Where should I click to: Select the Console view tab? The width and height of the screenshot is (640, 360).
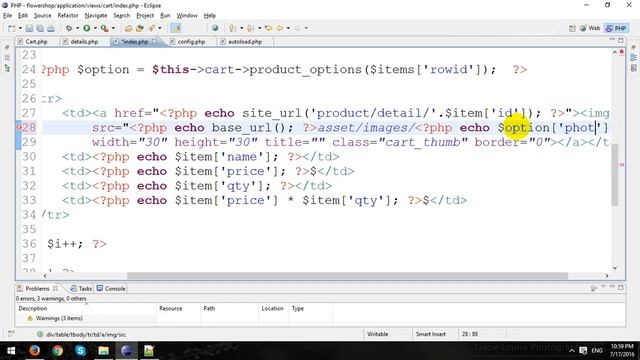[111, 289]
